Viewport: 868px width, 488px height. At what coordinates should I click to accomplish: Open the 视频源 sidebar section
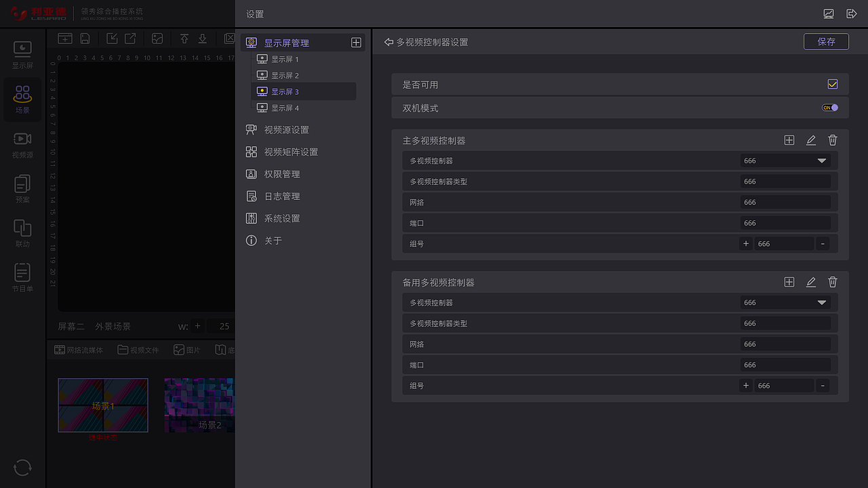coord(22,144)
